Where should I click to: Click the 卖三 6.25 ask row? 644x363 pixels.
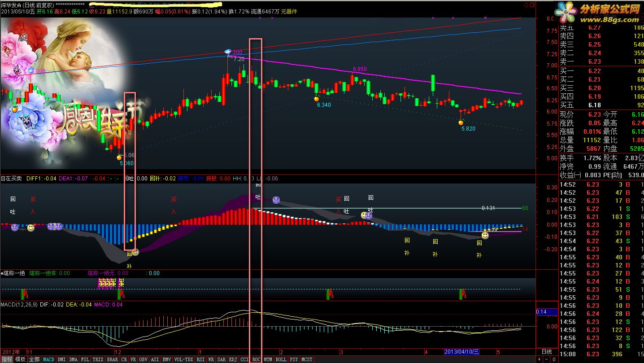click(601, 45)
